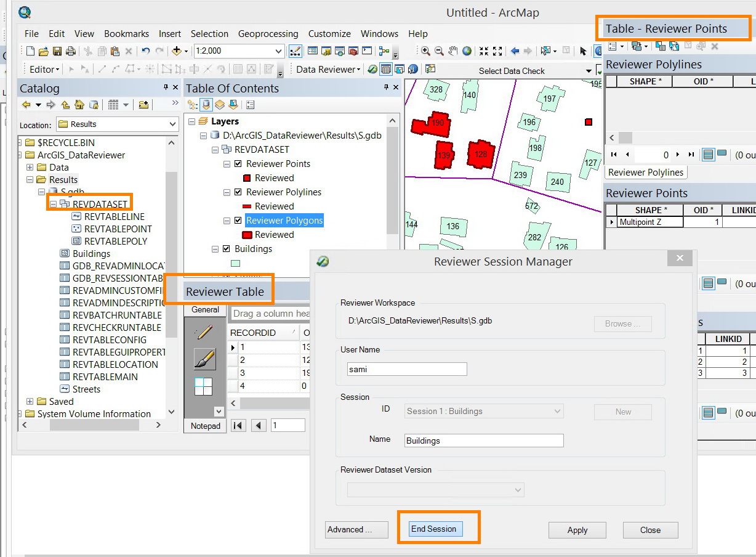Screen dimensions: 756x557
Task: Click the Notepad tab in Reviewer Table
Action: (x=205, y=426)
